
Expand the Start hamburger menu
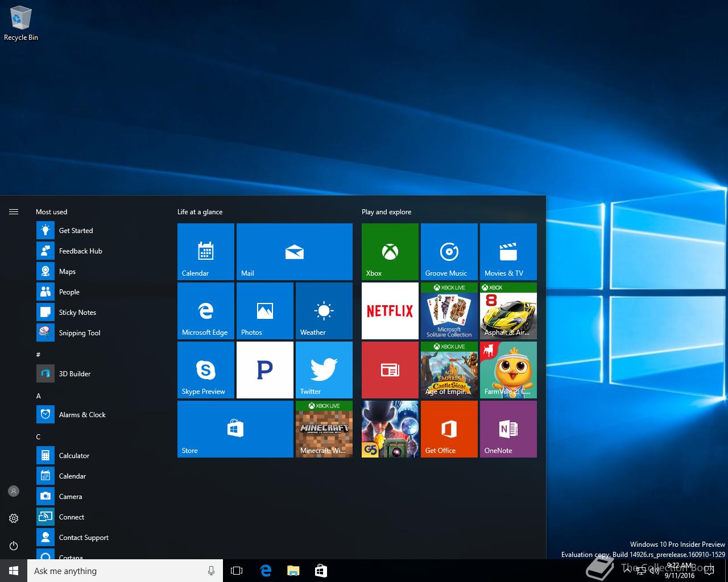(x=14, y=212)
